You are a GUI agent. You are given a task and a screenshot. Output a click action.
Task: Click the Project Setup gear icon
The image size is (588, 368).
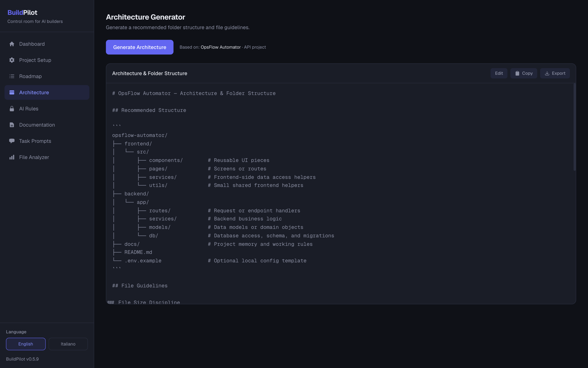click(x=12, y=60)
